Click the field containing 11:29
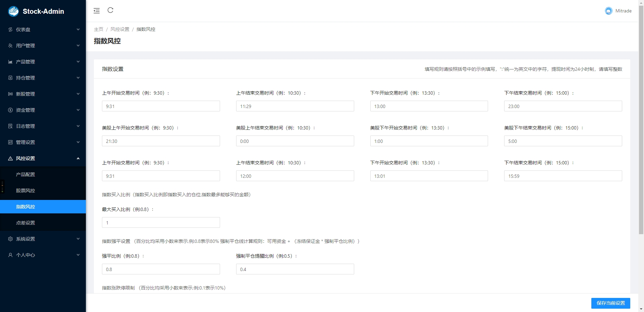This screenshot has height=312, width=644. [x=295, y=106]
